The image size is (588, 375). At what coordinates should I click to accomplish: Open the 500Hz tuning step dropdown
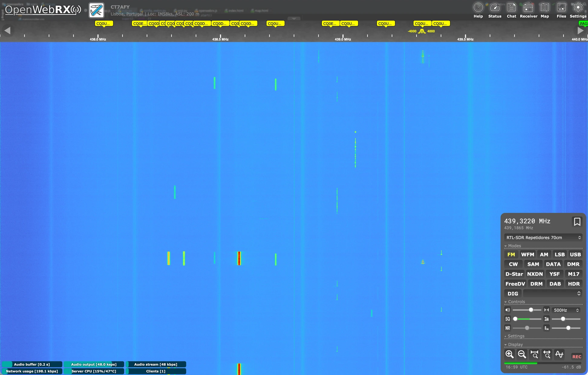click(566, 310)
